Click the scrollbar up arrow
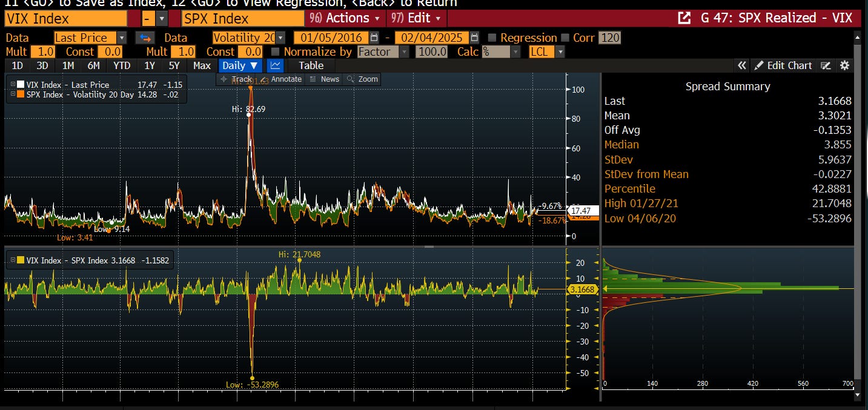Screen dimensions: 868x410 pyautogui.click(x=857, y=38)
